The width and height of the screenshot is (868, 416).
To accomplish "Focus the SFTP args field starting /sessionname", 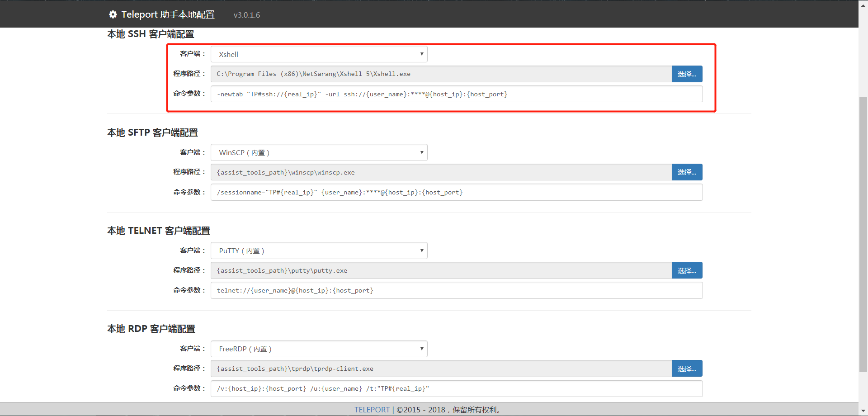I will pyautogui.click(x=457, y=192).
